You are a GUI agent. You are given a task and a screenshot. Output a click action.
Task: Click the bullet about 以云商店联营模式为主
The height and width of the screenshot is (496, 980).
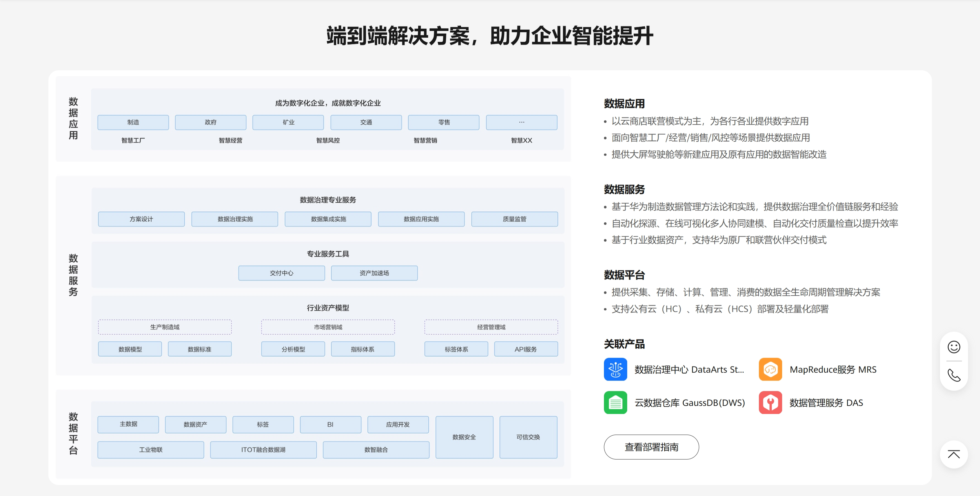[x=710, y=121]
